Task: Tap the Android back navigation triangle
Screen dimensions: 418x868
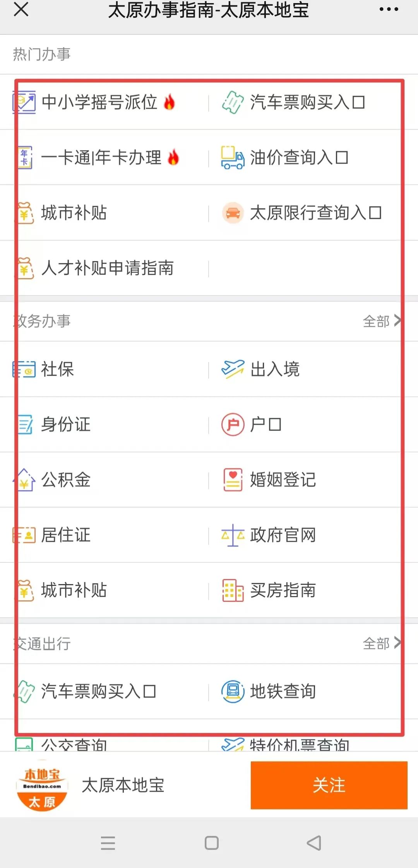Action: tap(314, 843)
